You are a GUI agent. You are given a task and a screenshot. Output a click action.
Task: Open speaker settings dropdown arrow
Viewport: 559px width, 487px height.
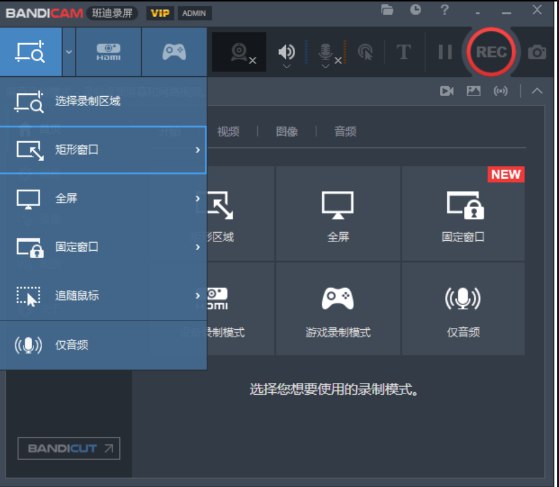pos(287,66)
